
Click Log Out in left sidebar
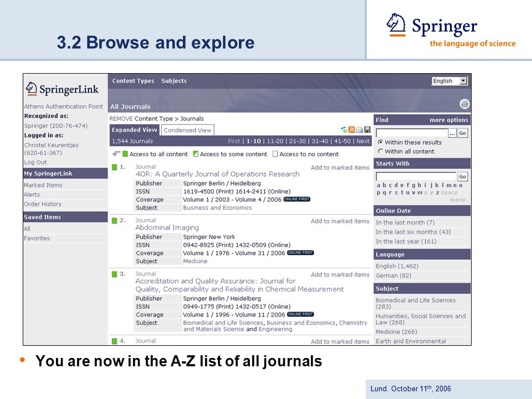pyautogui.click(x=35, y=162)
